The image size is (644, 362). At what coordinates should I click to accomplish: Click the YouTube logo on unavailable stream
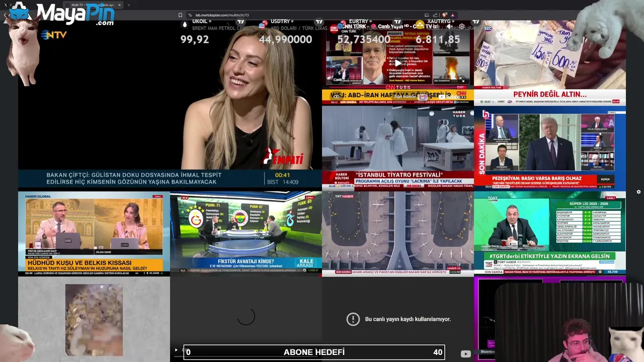(465, 354)
